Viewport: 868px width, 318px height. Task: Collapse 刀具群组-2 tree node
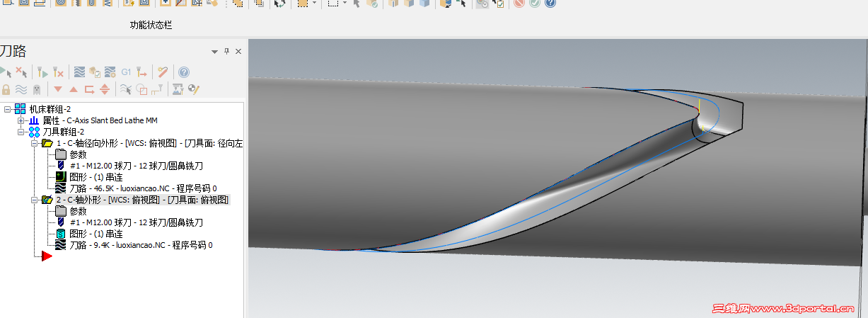20,132
